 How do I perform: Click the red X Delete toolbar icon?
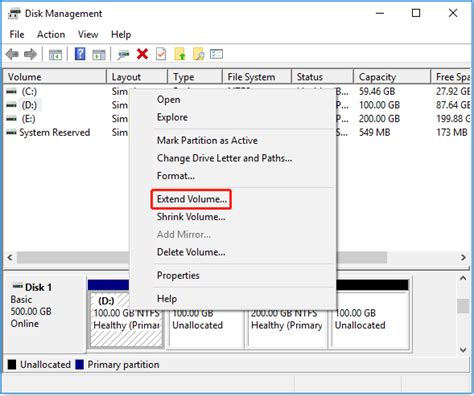tap(142, 54)
